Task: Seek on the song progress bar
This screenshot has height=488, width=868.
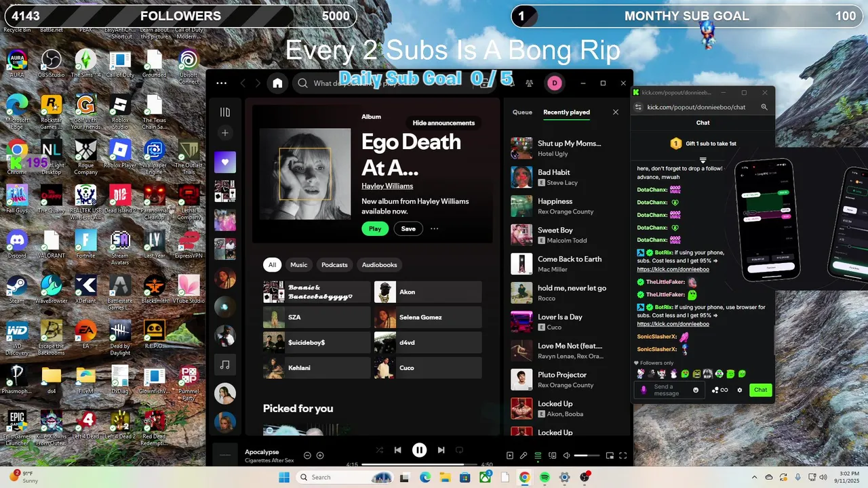Action: pos(420,465)
